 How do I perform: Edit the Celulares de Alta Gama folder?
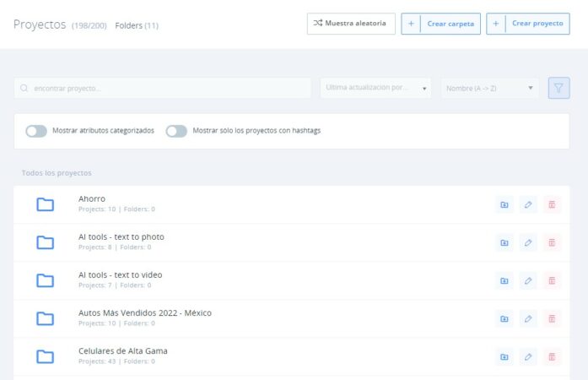point(528,356)
